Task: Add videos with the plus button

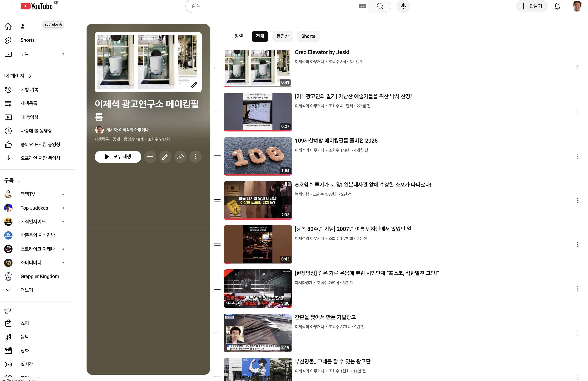Action: pyautogui.click(x=150, y=157)
